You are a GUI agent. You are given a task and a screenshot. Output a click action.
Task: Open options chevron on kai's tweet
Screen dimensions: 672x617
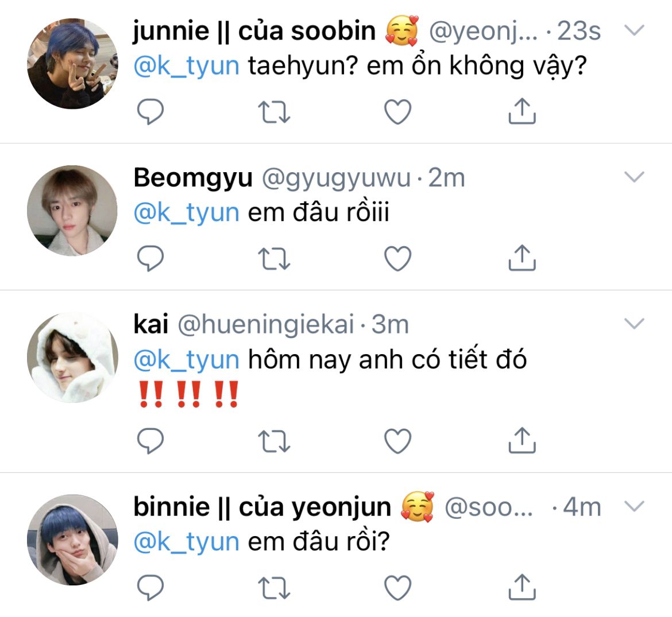[634, 324]
